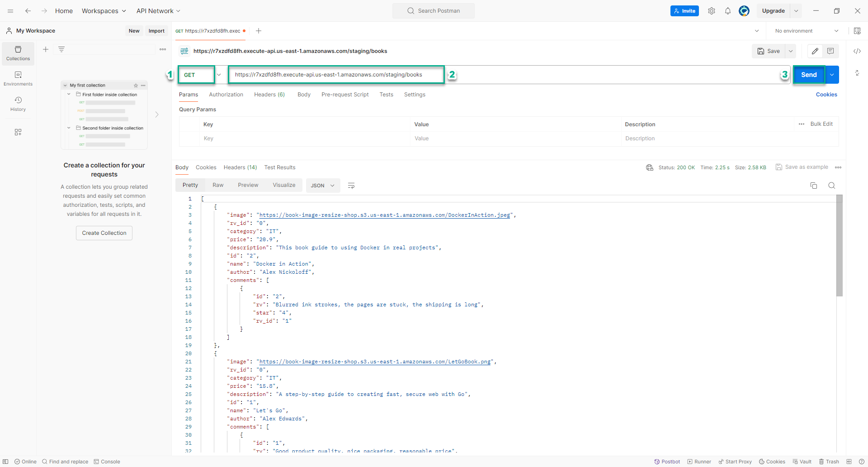The width and height of the screenshot is (868, 467).
Task: Open the Collections sidebar panel
Action: [x=18, y=53]
